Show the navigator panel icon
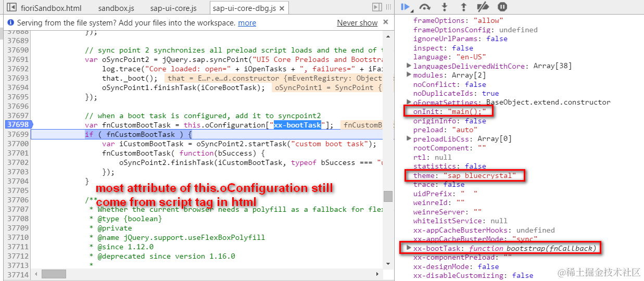 click(11, 8)
